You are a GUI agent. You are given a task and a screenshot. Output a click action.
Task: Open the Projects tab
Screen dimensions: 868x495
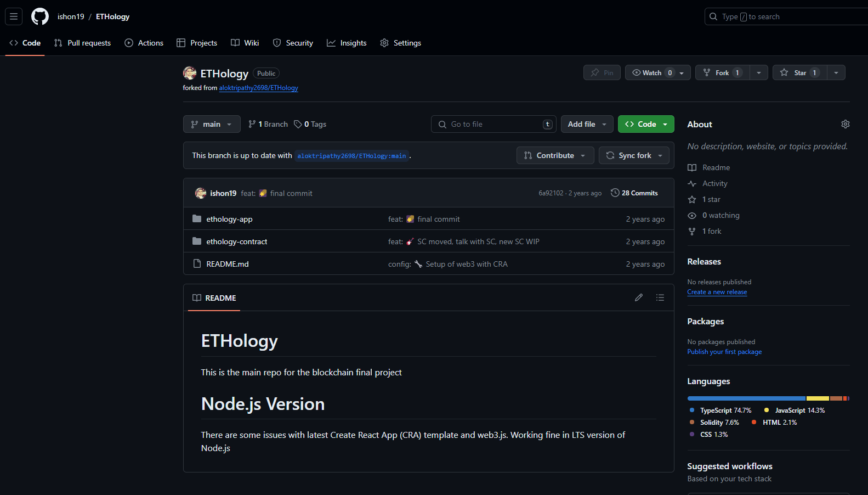tap(197, 43)
